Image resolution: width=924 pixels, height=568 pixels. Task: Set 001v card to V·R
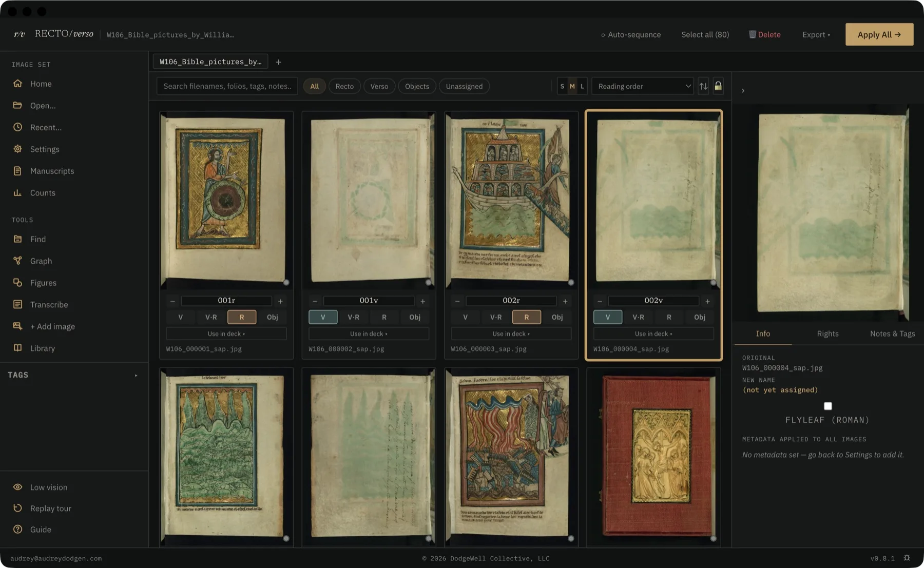[x=354, y=317]
